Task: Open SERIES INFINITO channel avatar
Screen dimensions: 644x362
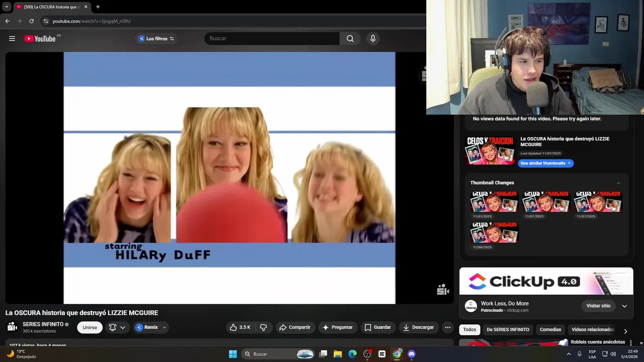Action: tap(12, 327)
